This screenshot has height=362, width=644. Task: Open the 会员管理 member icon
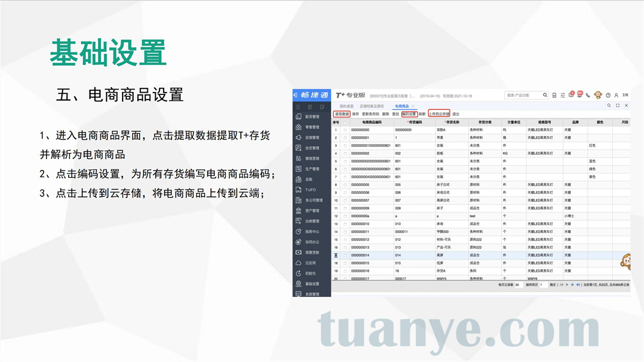(299, 148)
